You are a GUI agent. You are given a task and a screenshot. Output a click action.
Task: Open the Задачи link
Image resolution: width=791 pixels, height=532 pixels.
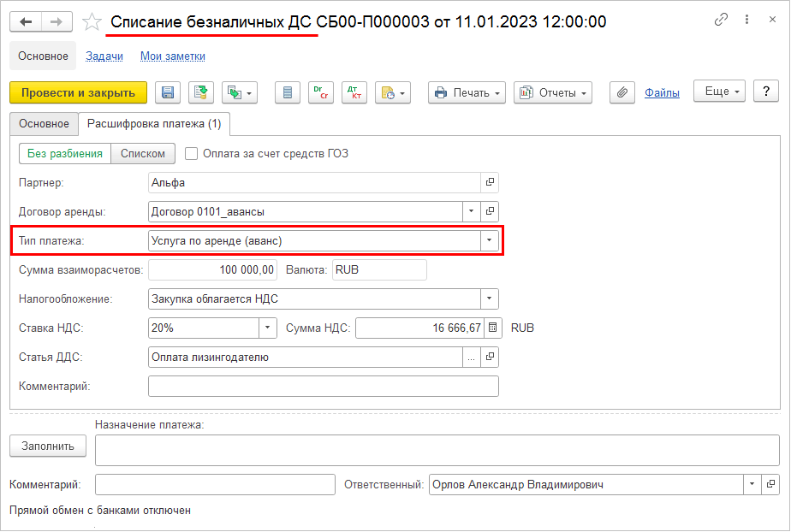pos(104,56)
